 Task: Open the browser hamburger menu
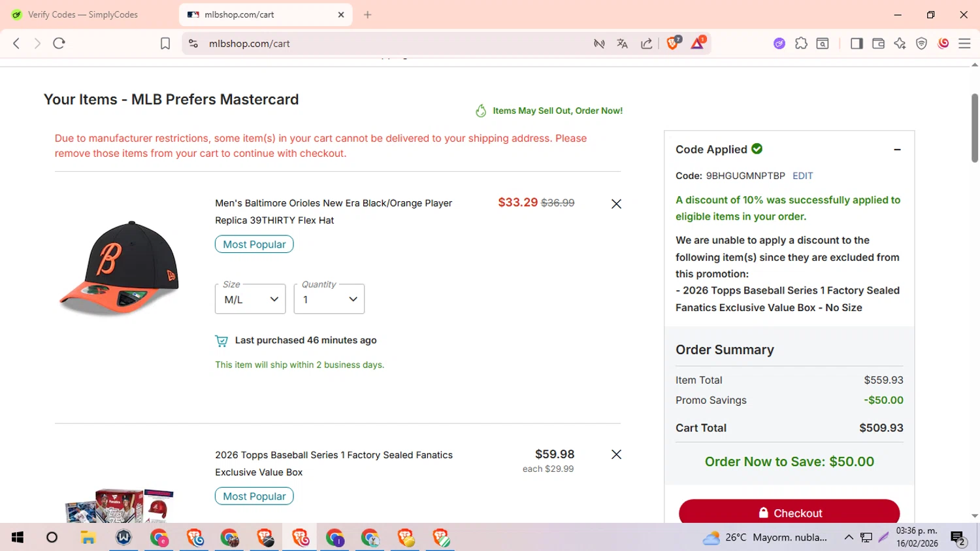coord(964,43)
